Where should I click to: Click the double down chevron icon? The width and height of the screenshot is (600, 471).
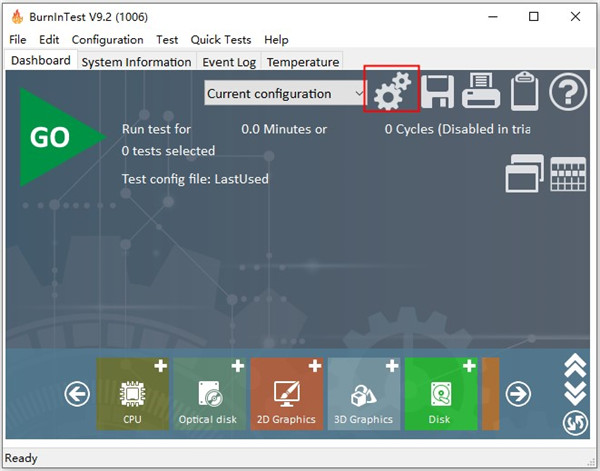[575, 393]
